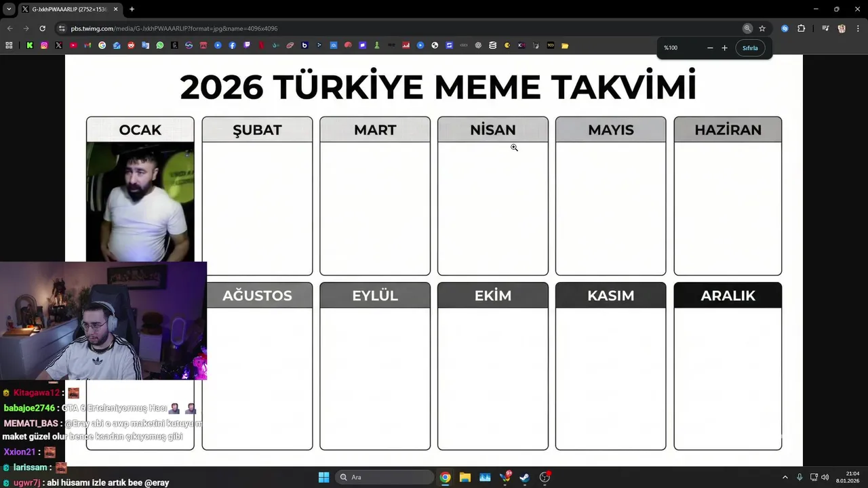The width and height of the screenshot is (868, 488).
Task: Reload the page
Action: click(42, 28)
